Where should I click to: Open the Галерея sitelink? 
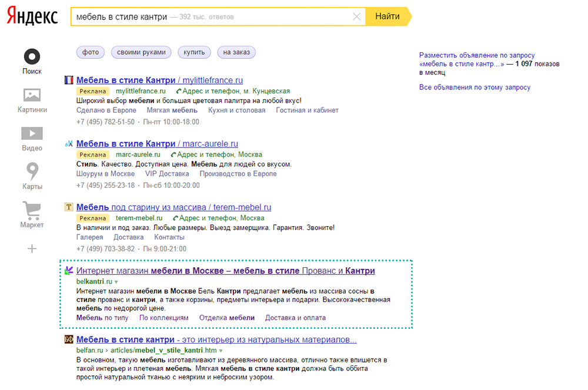tap(89, 237)
